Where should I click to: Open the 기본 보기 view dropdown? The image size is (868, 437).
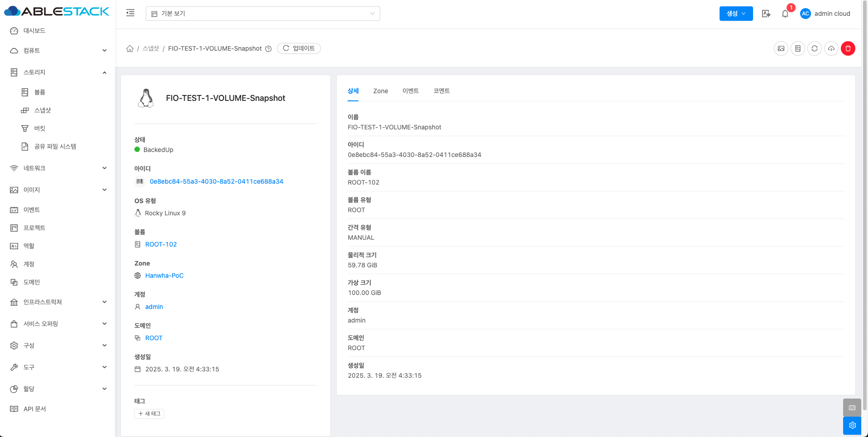tap(262, 14)
